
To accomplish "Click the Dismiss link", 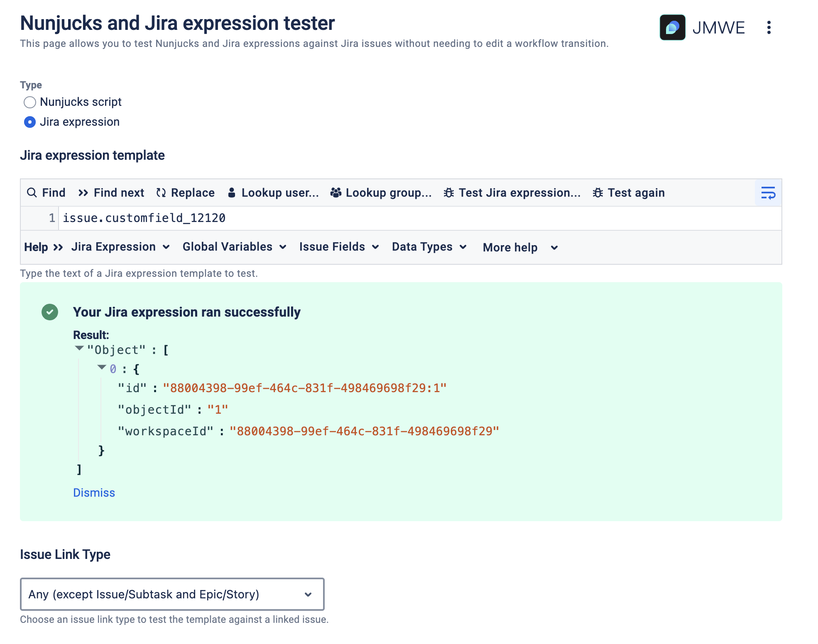I will pos(94,493).
